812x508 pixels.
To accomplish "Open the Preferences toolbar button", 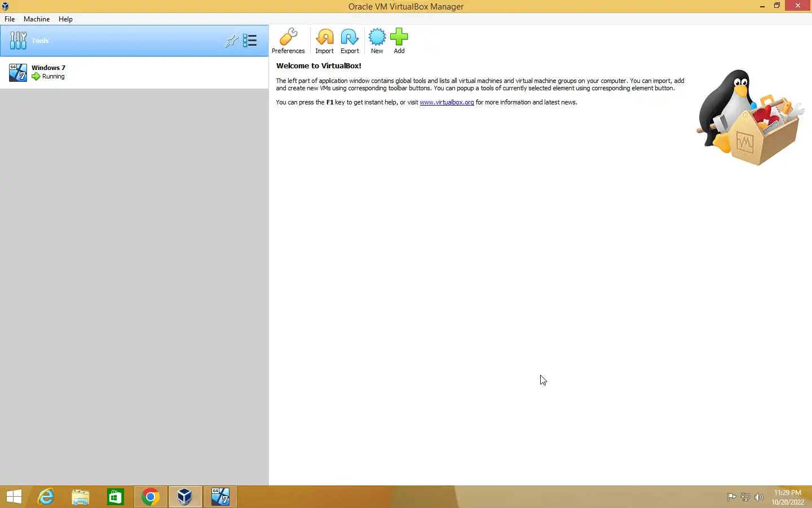I will (x=288, y=41).
